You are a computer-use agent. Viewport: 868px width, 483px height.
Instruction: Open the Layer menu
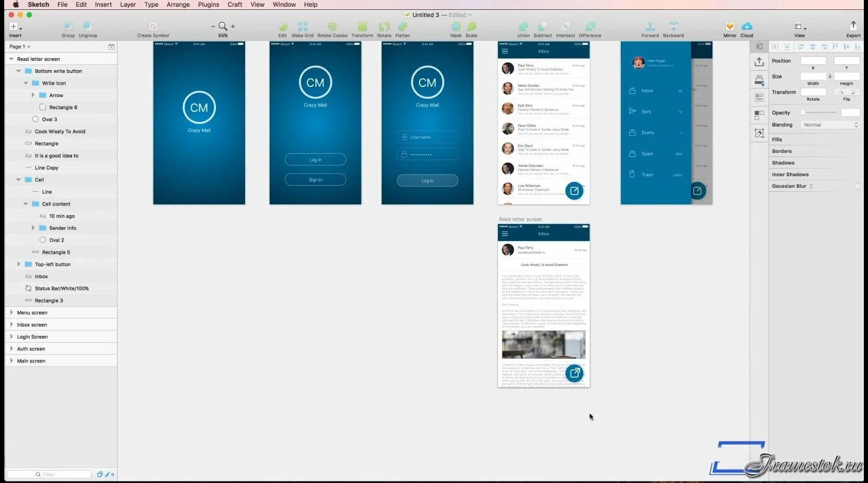128,5
